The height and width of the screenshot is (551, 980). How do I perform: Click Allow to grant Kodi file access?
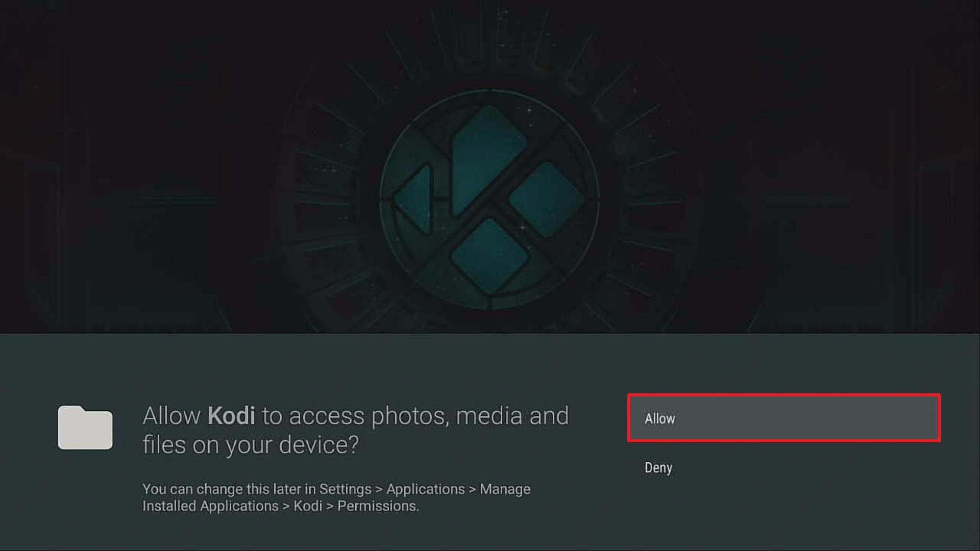click(x=783, y=418)
